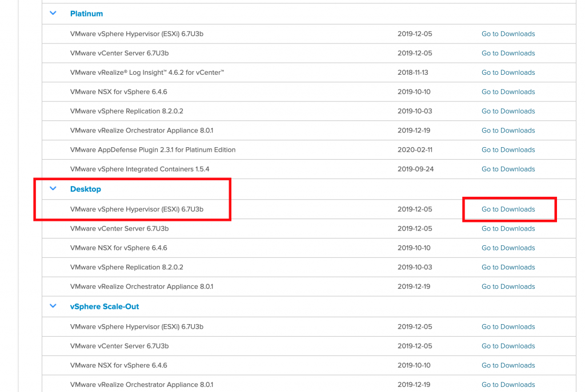Viewport: 585px width, 392px height.
Task: Go to Downloads for vRealize Log Insight 4.6.2
Action: point(508,72)
